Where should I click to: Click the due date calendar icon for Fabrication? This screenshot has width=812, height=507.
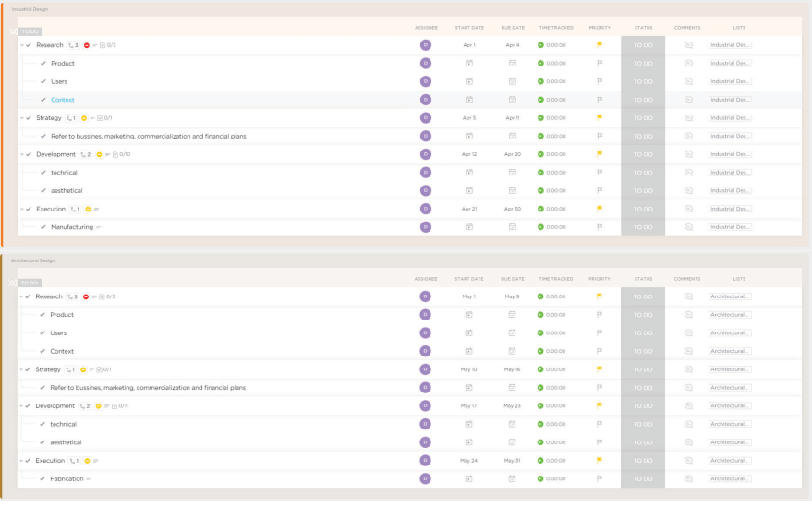pos(512,479)
